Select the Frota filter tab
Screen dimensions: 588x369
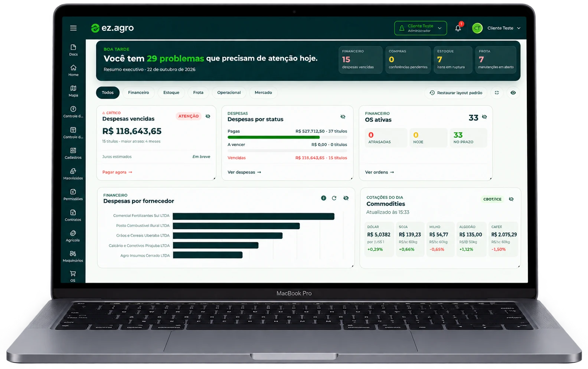pos(198,93)
